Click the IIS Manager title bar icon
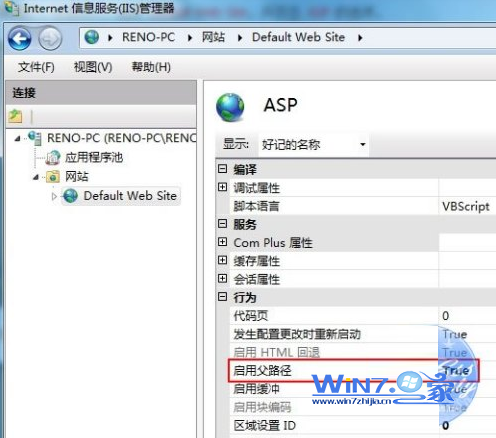The image size is (496, 438). click(x=11, y=8)
